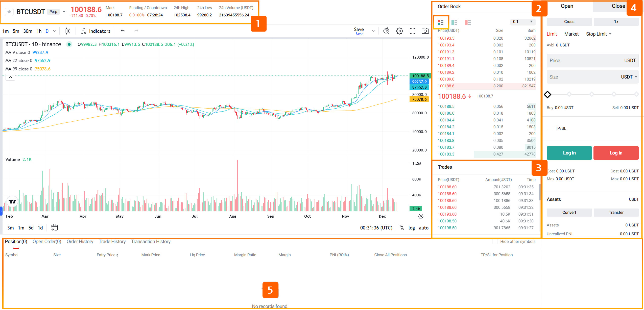Check Hide other symbols
This screenshot has width=644, height=310.
coord(495,242)
